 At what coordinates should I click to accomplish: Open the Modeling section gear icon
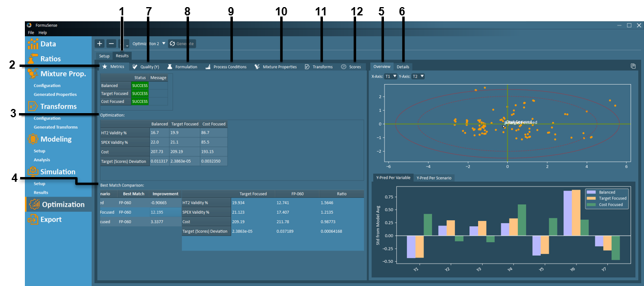(33, 139)
